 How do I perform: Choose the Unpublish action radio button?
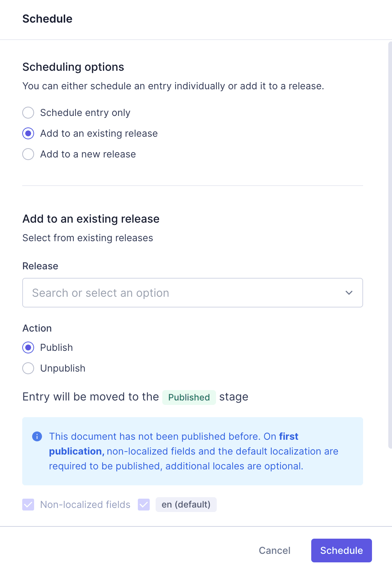click(28, 368)
